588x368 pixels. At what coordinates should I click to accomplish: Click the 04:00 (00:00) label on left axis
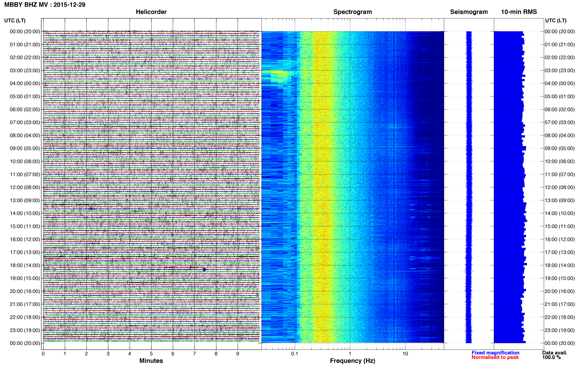(x=25, y=83)
